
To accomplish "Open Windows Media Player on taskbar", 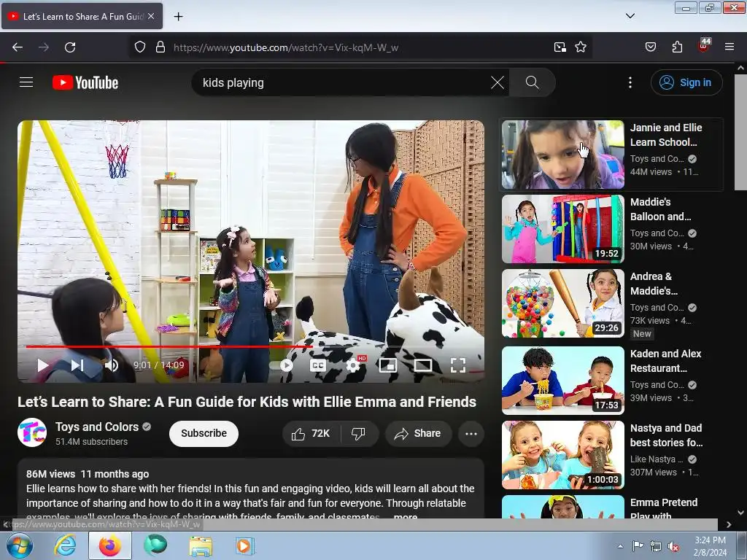I will click(244, 546).
